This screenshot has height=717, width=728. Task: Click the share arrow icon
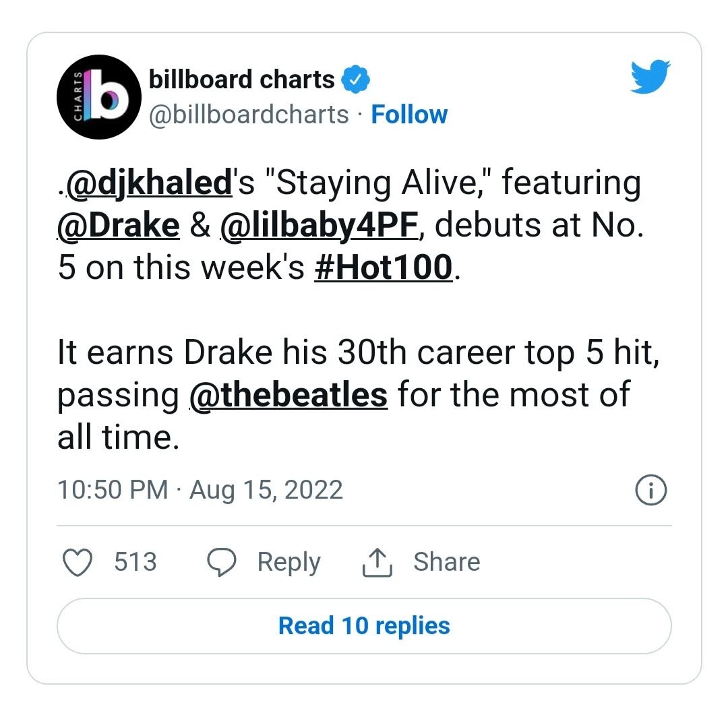tap(377, 562)
